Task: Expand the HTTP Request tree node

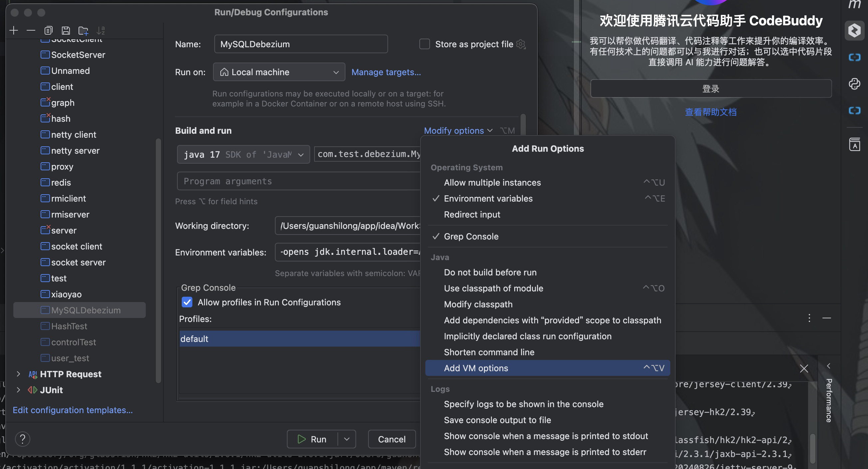Action: pyautogui.click(x=18, y=374)
